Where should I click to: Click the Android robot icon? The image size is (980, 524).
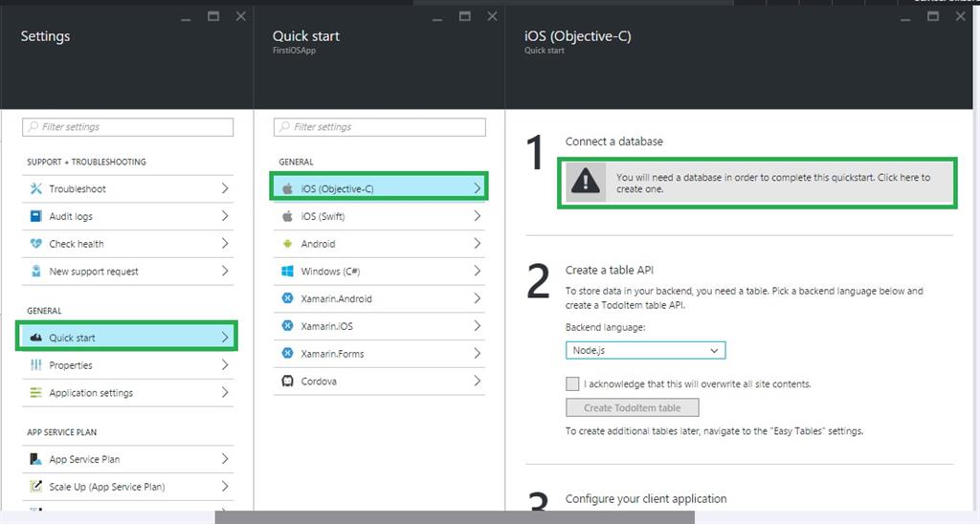click(x=287, y=244)
